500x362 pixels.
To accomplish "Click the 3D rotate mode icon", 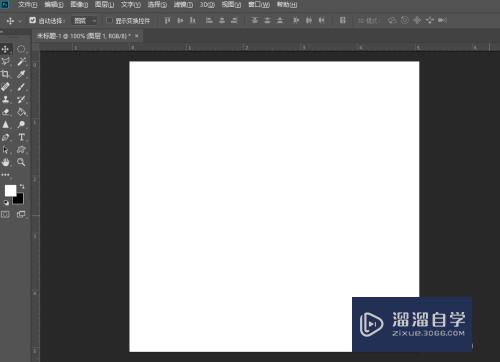I will click(392, 21).
